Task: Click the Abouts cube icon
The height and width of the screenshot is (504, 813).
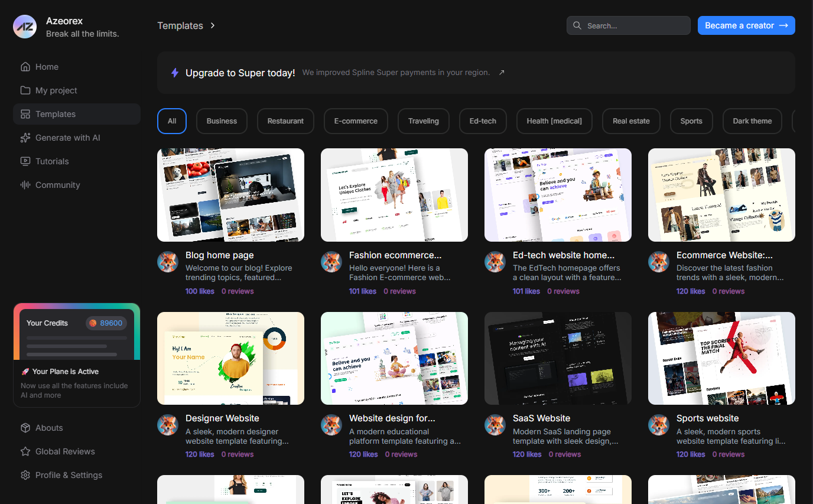Action: click(25, 428)
